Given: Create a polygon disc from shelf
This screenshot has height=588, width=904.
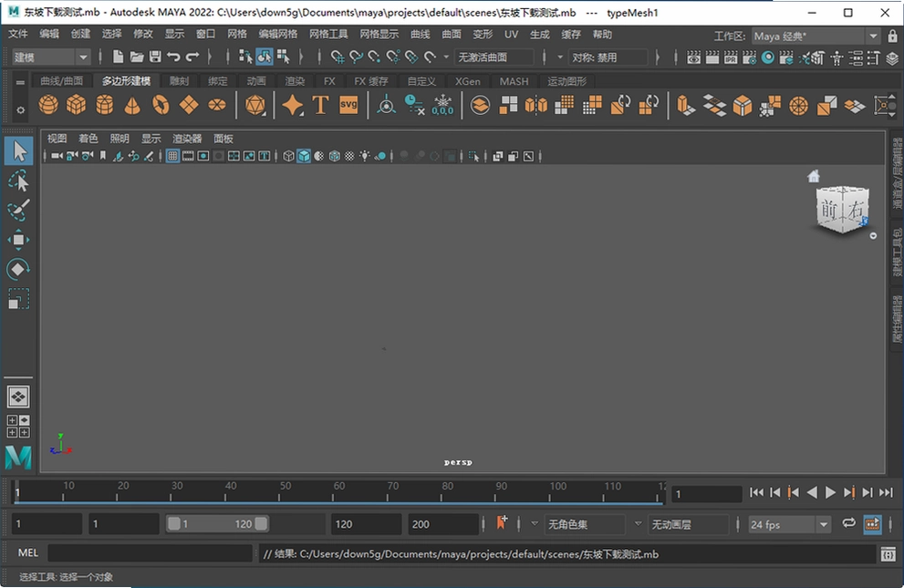Looking at the screenshot, I should click(217, 105).
